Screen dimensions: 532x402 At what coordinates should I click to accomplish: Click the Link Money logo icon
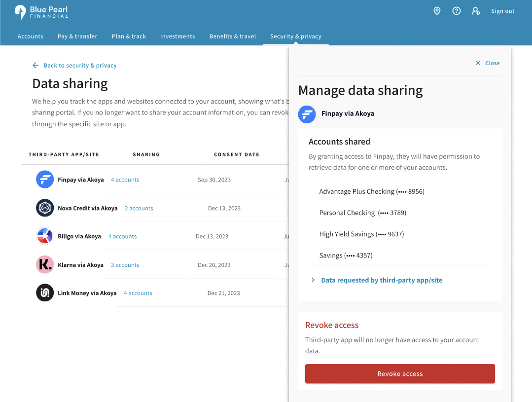[x=45, y=292]
